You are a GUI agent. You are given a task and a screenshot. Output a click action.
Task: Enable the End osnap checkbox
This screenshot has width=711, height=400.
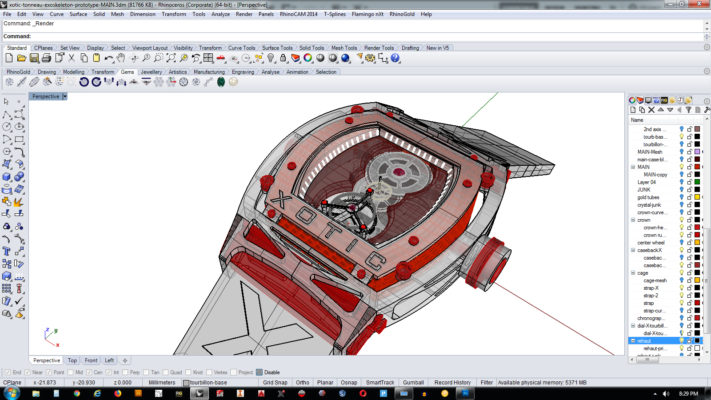click(6, 371)
